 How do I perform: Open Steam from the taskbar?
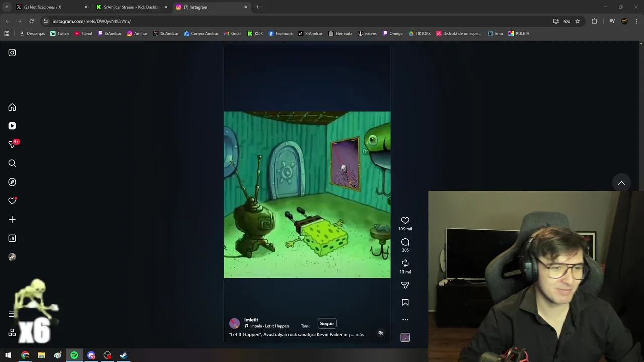123,355
